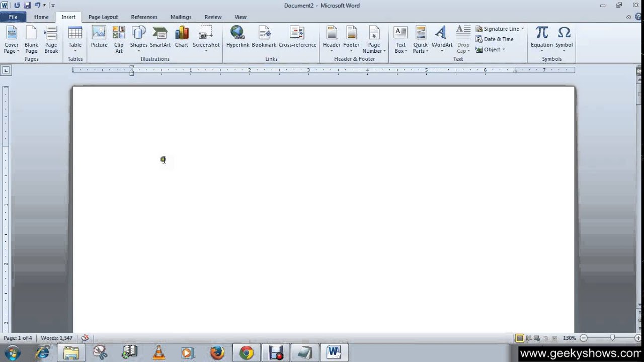
Task: Insert Date & Time
Action: click(x=495, y=39)
